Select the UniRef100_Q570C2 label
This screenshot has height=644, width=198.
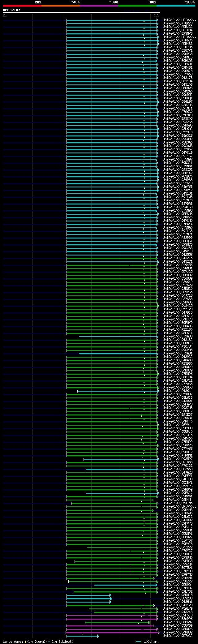pyautogui.click(x=178, y=636)
